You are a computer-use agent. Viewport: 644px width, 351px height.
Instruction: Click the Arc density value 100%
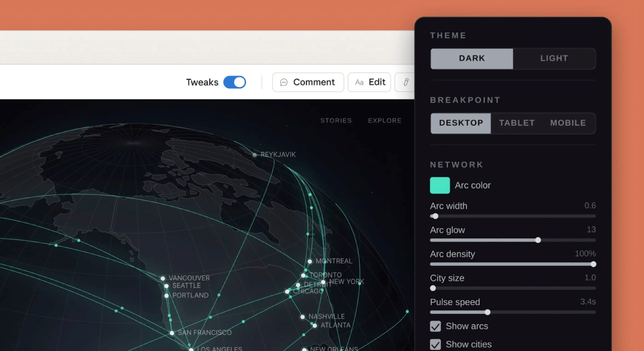pyautogui.click(x=585, y=254)
